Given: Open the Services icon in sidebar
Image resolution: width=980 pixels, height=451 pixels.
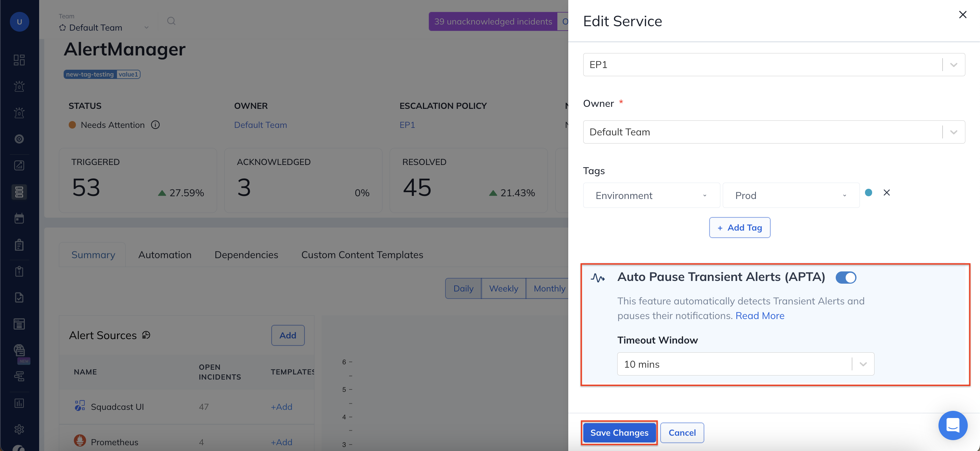Looking at the screenshot, I should pyautogui.click(x=19, y=192).
